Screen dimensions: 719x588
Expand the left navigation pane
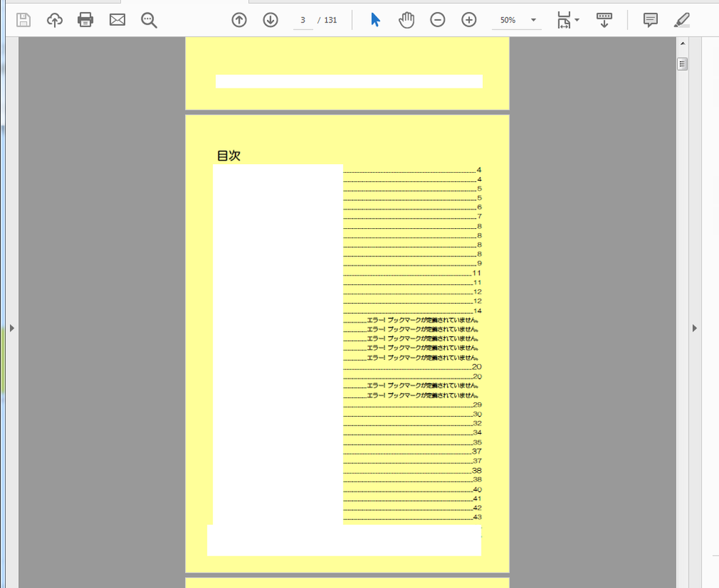12,328
